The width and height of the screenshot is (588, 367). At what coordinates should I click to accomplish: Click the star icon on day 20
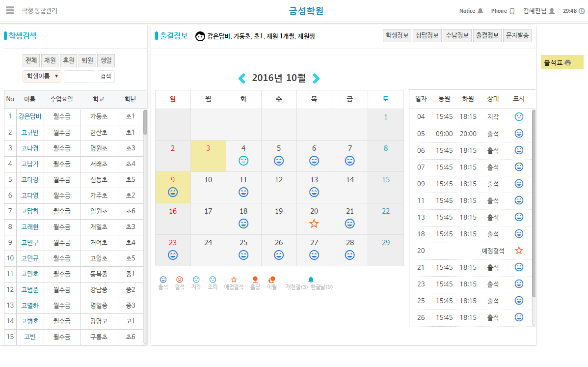pos(314,224)
